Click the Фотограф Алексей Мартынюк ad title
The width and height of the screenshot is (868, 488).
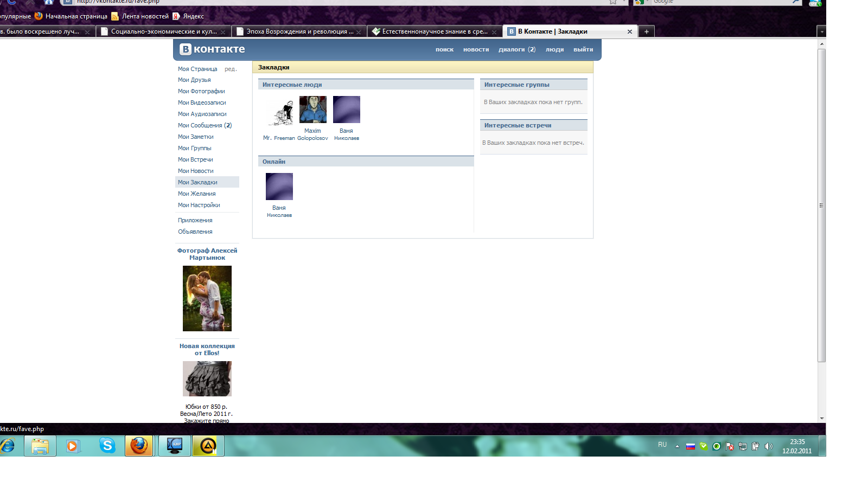pyautogui.click(x=207, y=254)
